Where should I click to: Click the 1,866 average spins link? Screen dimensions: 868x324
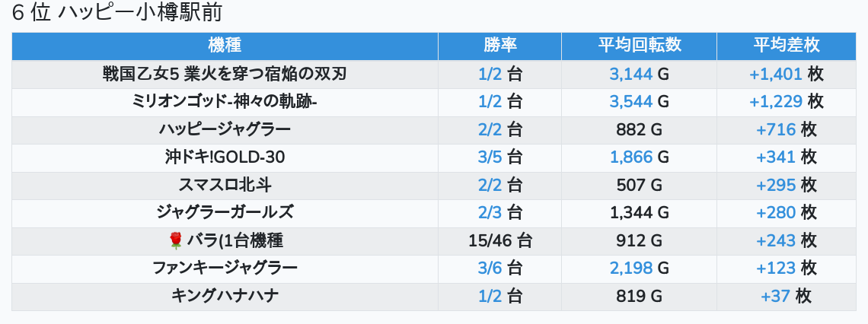tap(631, 157)
